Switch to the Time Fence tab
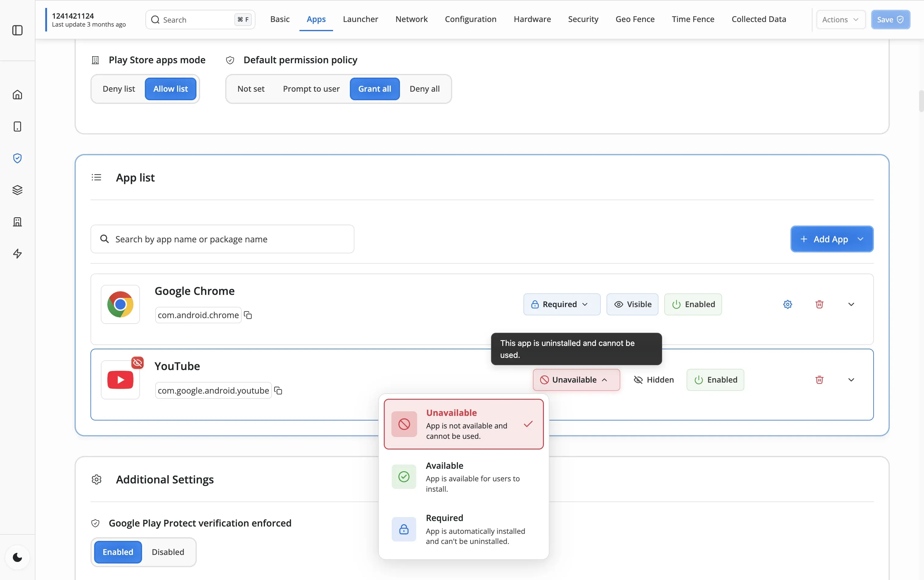Screen dimensions: 924x580 [693, 19]
